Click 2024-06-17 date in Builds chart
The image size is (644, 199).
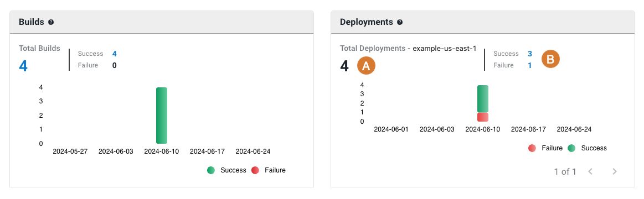pos(207,151)
